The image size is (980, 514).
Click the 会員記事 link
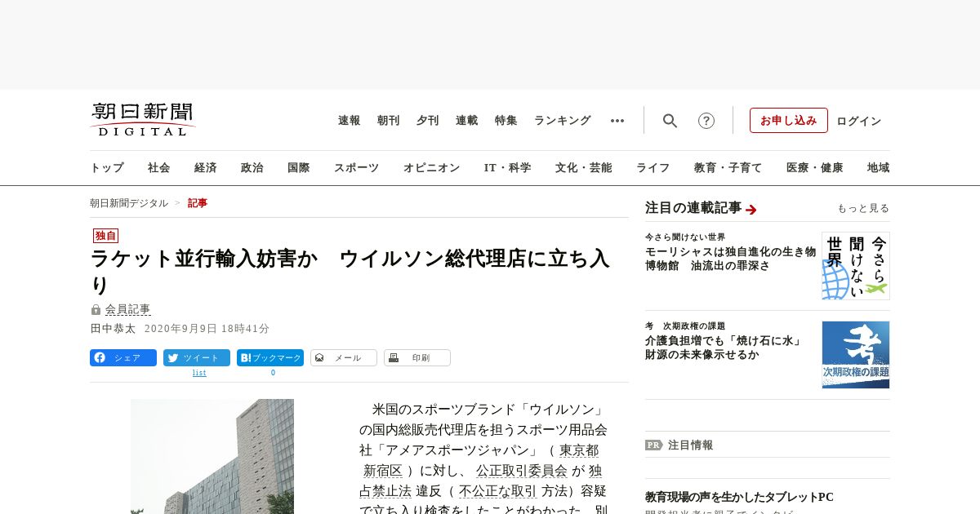[x=128, y=310]
